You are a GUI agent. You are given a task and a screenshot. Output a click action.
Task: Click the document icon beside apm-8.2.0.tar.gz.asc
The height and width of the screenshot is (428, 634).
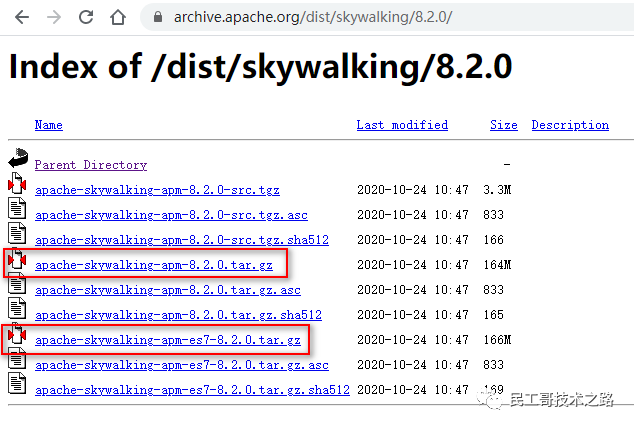17,283
